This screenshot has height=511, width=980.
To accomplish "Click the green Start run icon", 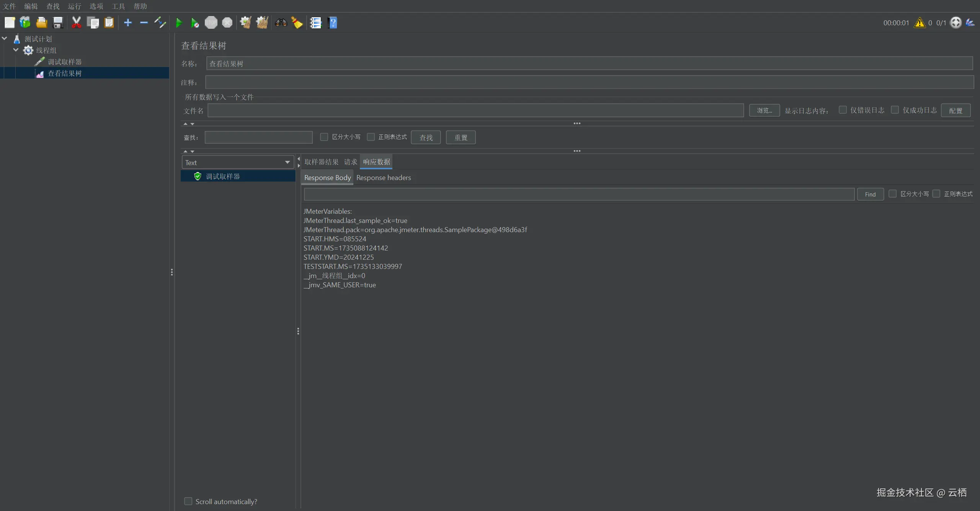I will click(179, 23).
